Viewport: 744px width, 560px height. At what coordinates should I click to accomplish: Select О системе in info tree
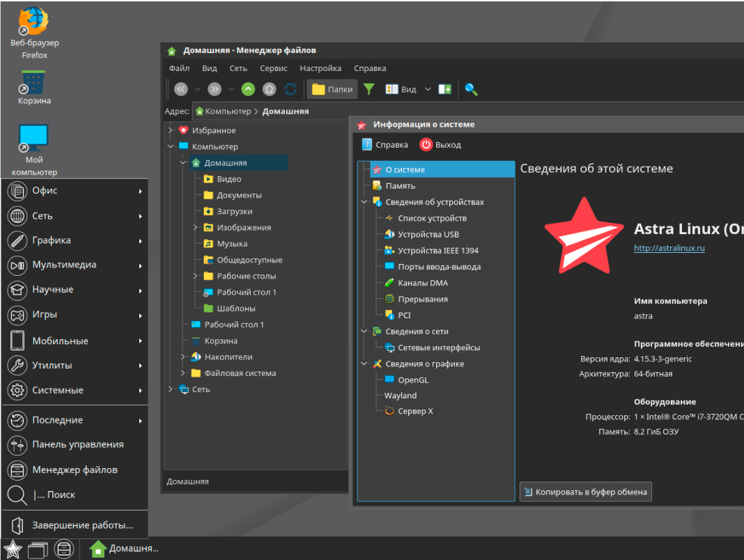pos(442,169)
